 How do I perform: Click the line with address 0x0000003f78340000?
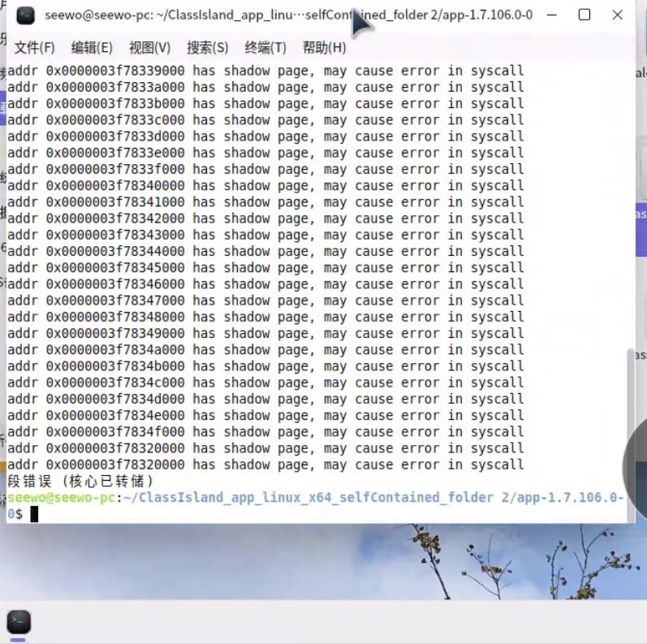[x=265, y=185]
